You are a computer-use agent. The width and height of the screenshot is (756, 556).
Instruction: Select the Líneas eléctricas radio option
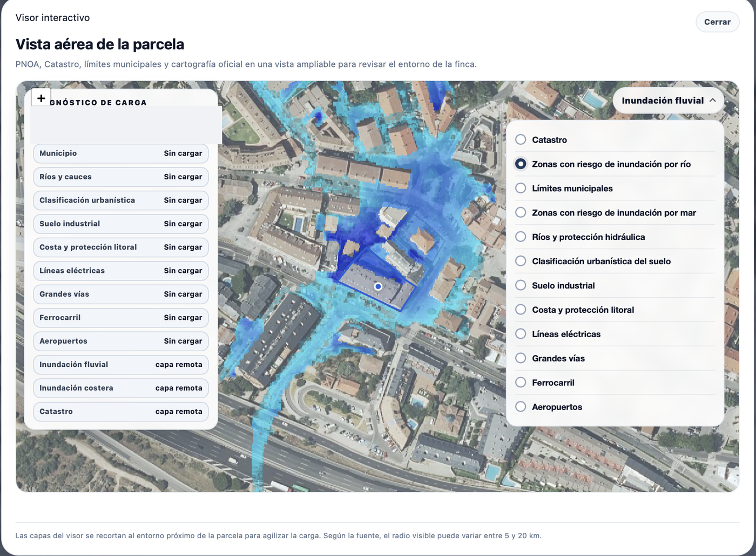(x=521, y=334)
